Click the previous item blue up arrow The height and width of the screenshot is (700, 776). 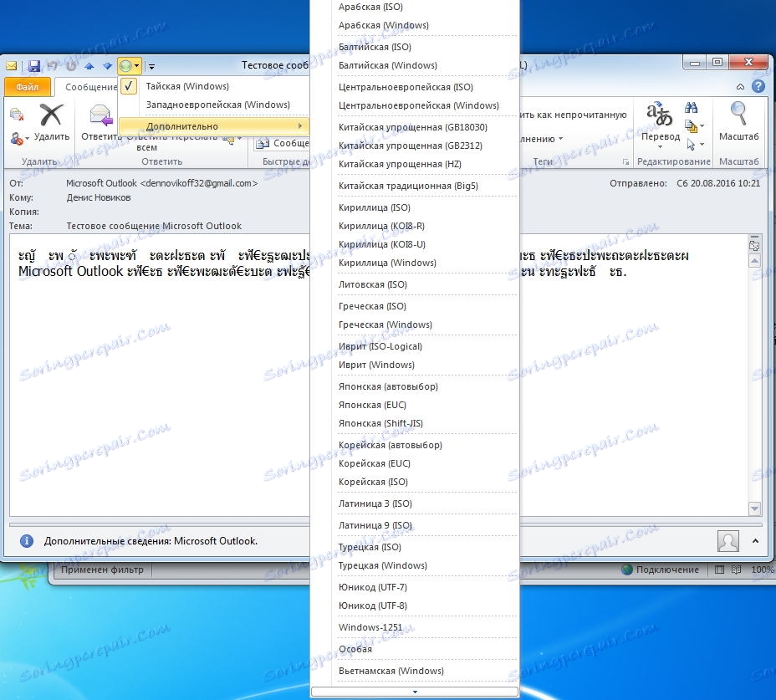(89, 65)
